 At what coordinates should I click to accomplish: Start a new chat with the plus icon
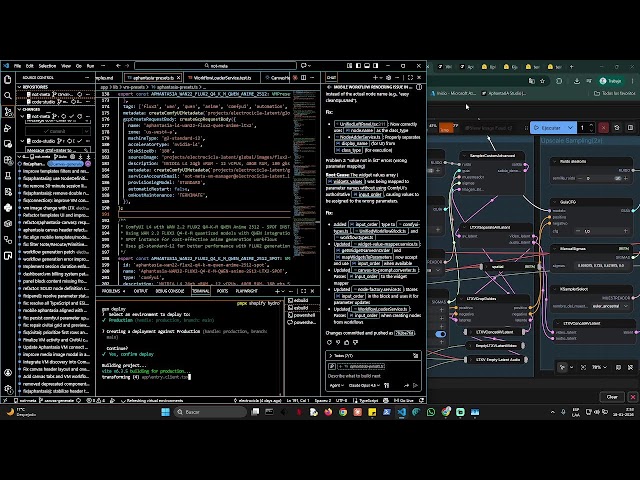pyautogui.click(x=375, y=78)
